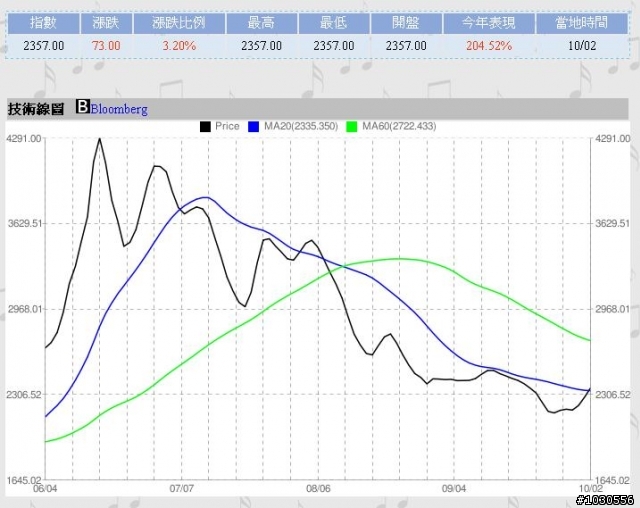Click the blue MA20 legend swatch
Screen dimensions: 640x508
(253, 126)
